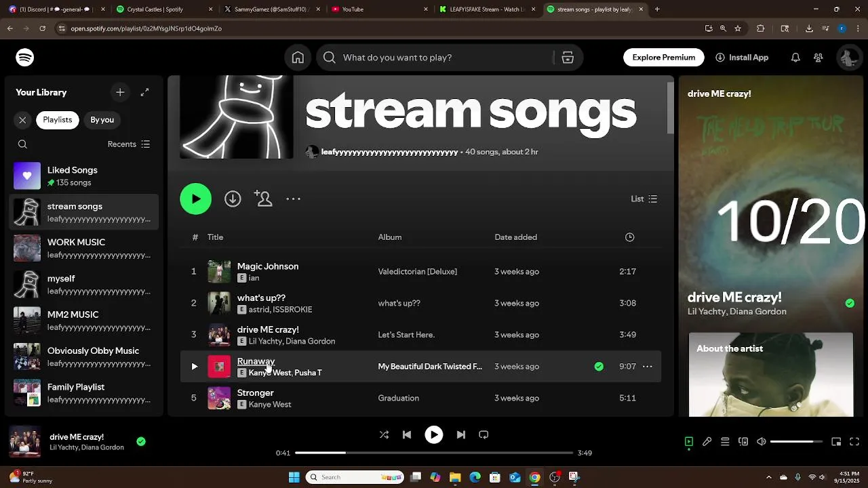Switch to Discord browser tab
This screenshot has height=488, width=868.
pyautogui.click(x=57, y=9)
